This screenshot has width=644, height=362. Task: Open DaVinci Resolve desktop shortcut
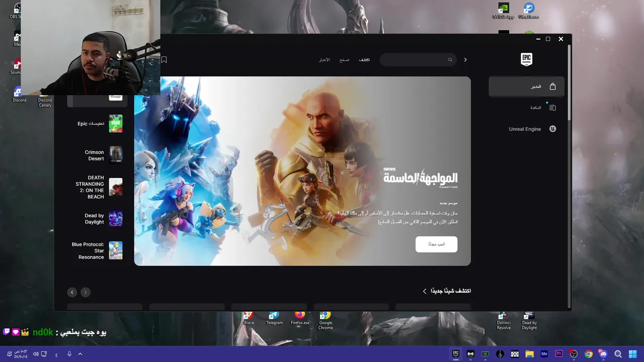coord(504,321)
